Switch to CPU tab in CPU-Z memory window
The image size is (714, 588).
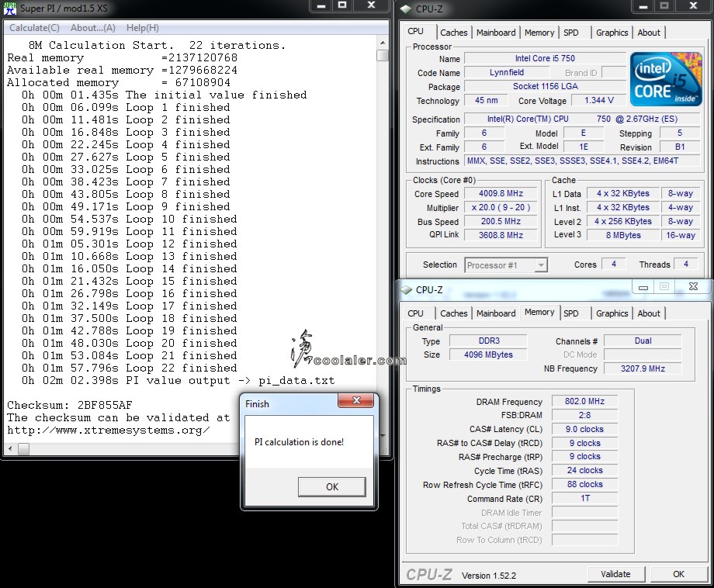pyautogui.click(x=415, y=313)
